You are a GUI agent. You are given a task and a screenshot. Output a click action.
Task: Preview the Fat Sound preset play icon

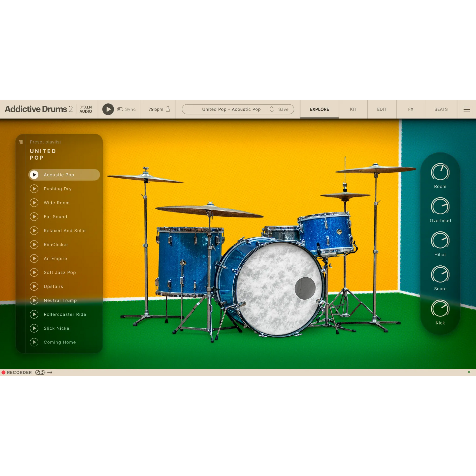[34, 216]
